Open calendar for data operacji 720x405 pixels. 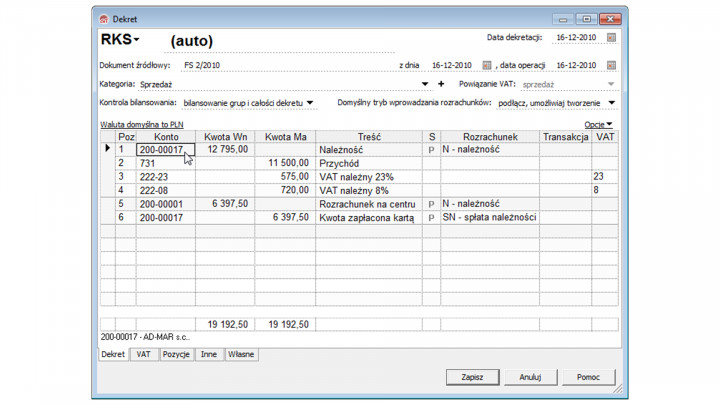611,65
